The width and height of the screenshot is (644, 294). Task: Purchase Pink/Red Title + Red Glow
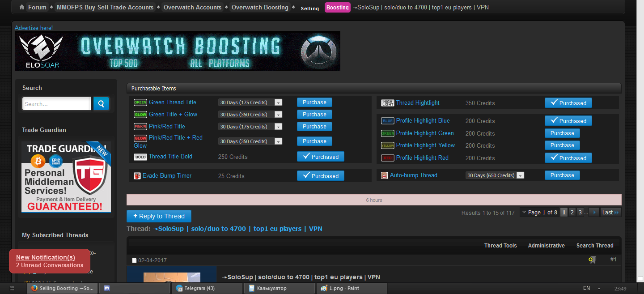coord(314,141)
